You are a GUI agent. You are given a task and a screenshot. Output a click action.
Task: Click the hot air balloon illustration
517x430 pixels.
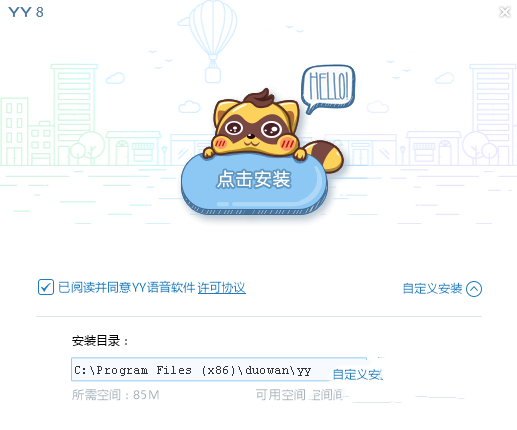click(x=211, y=41)
